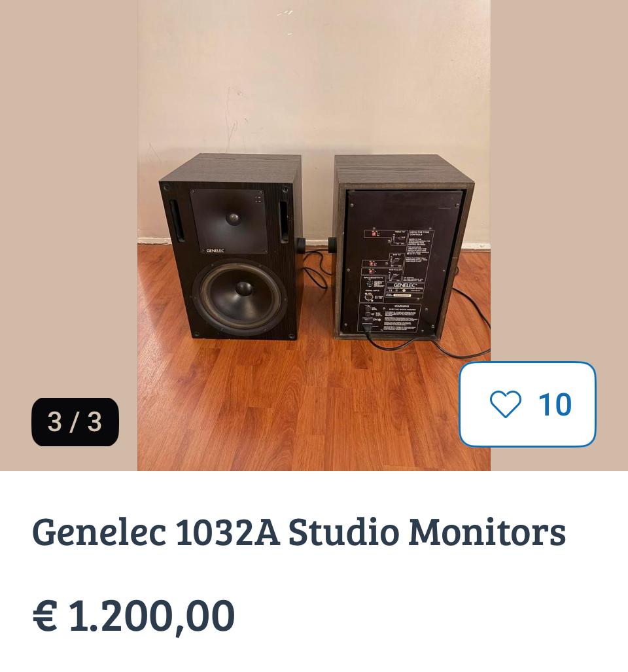This screenshot has height=672, width=628.
Task: Click the woofer cone of the front speaker
Action: [x=240, y=297]
